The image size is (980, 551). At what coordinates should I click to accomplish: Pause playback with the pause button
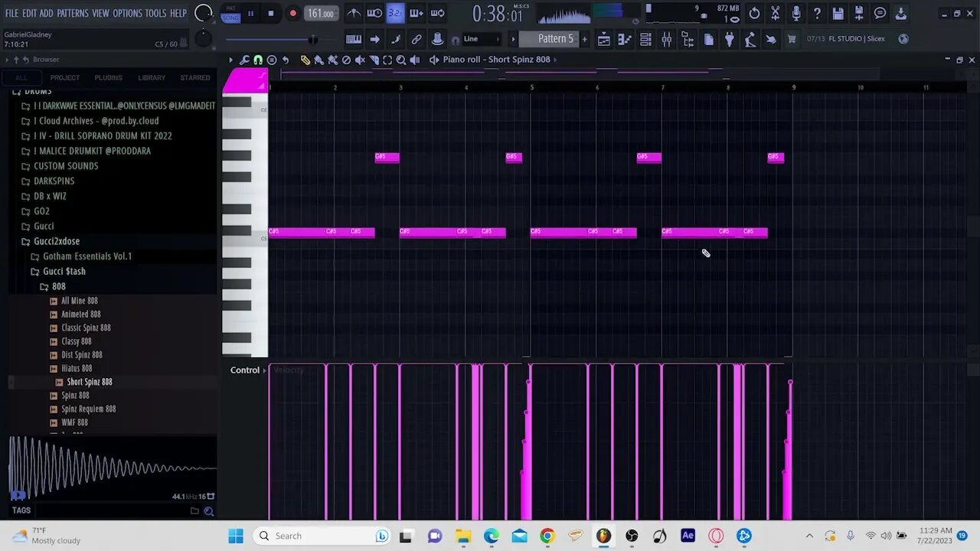tap(250, 13)
